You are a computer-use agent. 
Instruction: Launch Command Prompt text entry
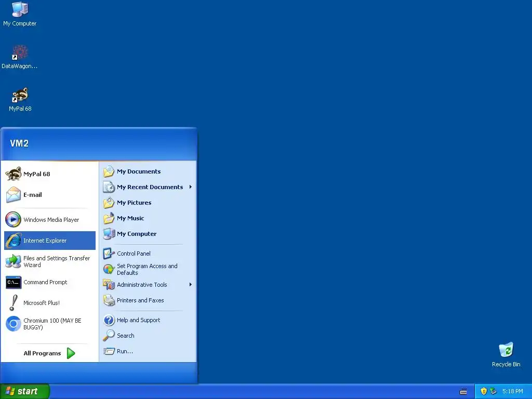[x=45, y=282]
